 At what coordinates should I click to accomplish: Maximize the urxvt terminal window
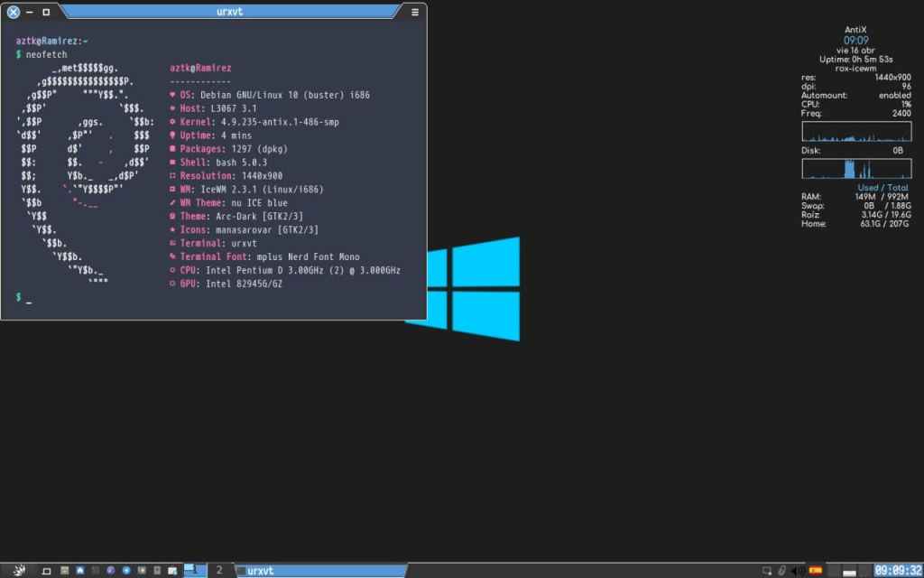(x=46, y=12)
